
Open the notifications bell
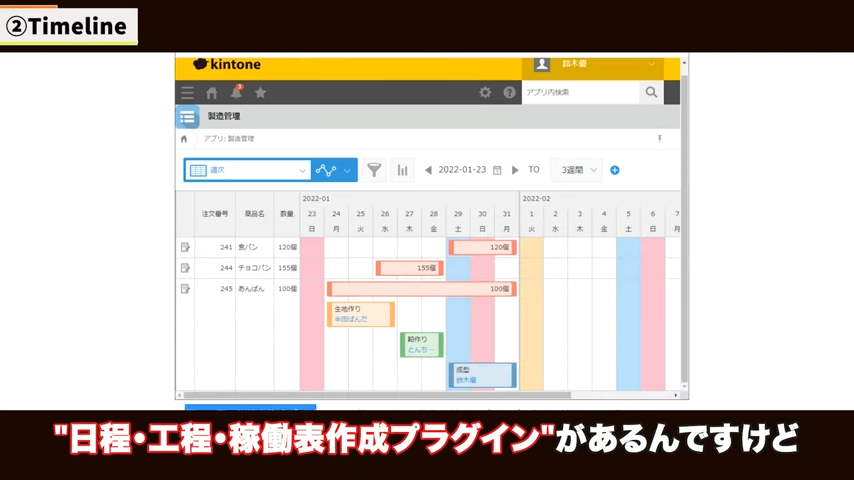[236, 92]
